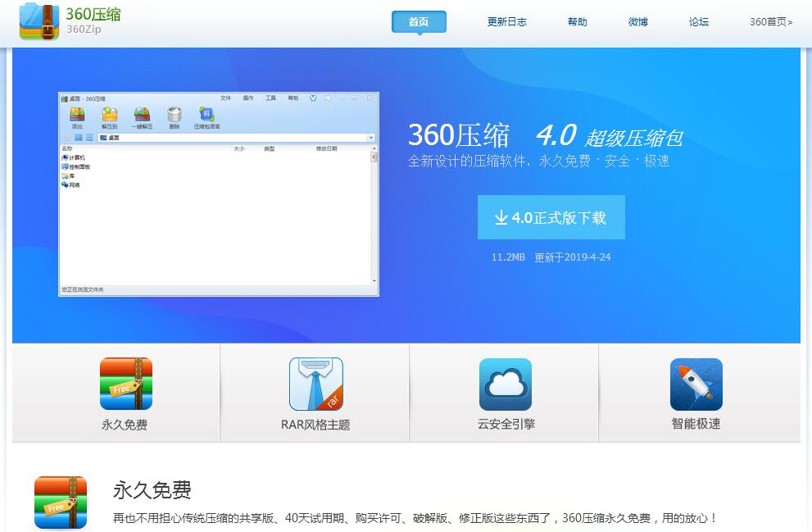The width and height of the screenshot is (812, 532).
Task: Click the 360压缩 logo icon in header
Action: point(39,22)
